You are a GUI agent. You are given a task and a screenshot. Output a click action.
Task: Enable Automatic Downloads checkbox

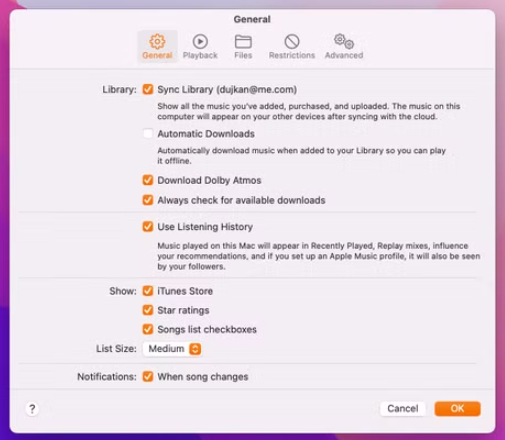(148, 134)
